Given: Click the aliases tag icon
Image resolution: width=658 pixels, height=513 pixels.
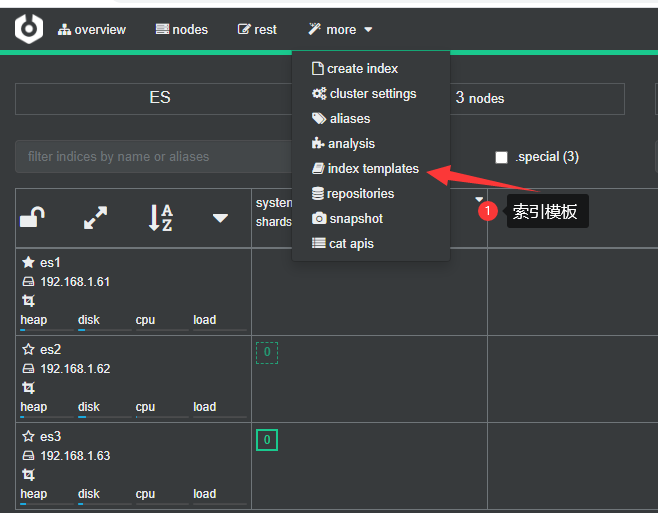Looking at the screenshot, I should pyautogui.click(x=319, y=118).
